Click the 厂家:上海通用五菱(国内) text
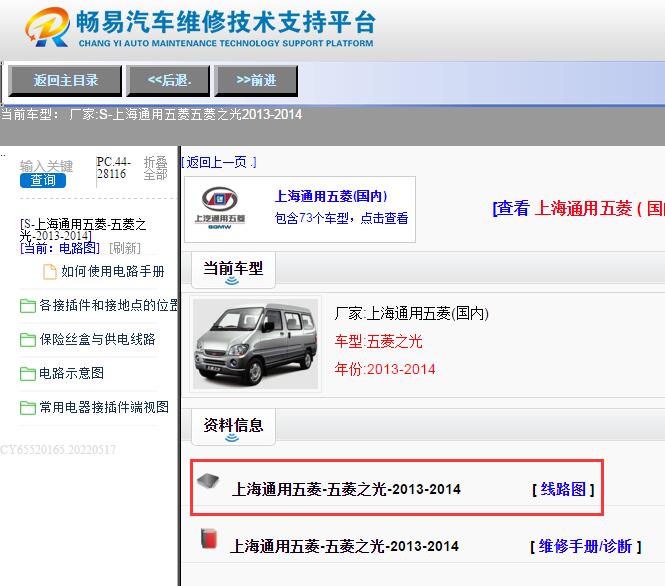The image size is (665, 586). [411, 314]
